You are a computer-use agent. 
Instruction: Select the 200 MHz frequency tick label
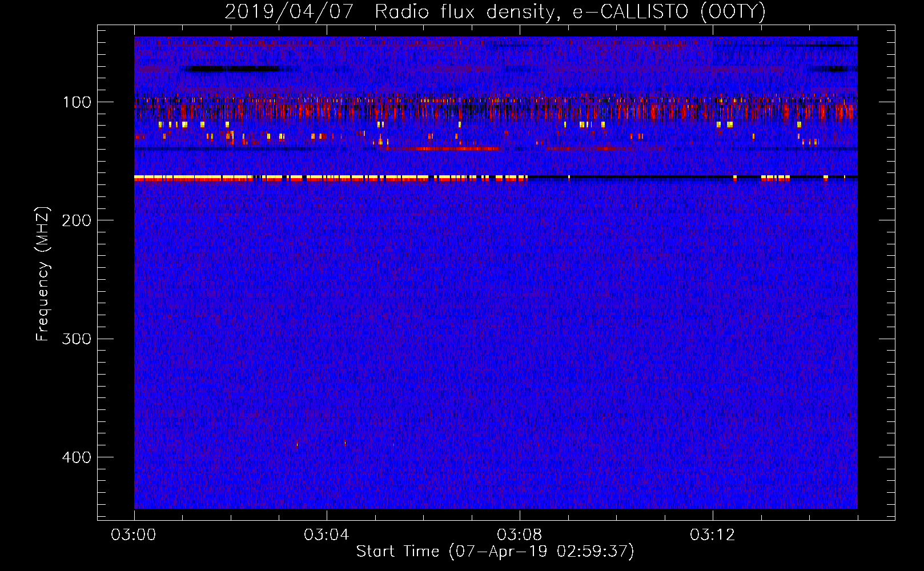point(76,220)
